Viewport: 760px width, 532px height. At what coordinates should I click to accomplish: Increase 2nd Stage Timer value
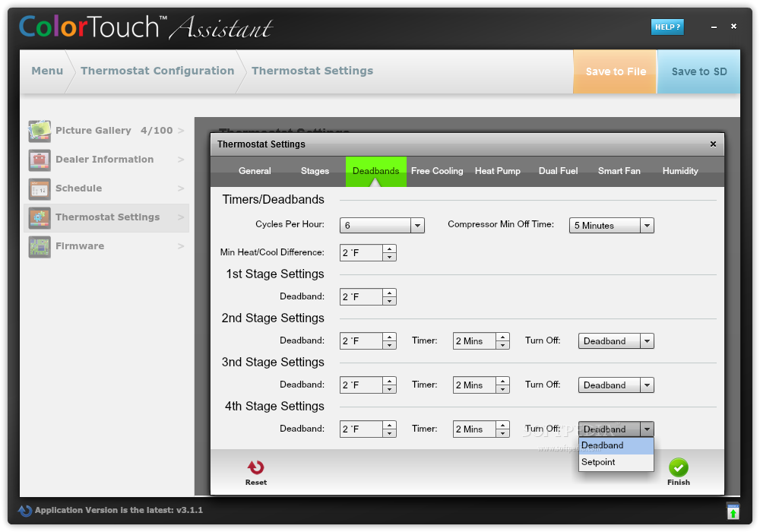(x=502, y=337)
